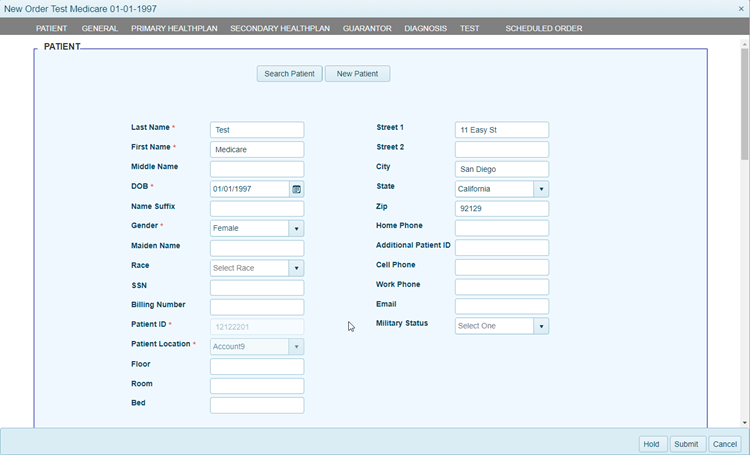
Task: Expand the State dropdown
Action: click(x=541, y=189)
